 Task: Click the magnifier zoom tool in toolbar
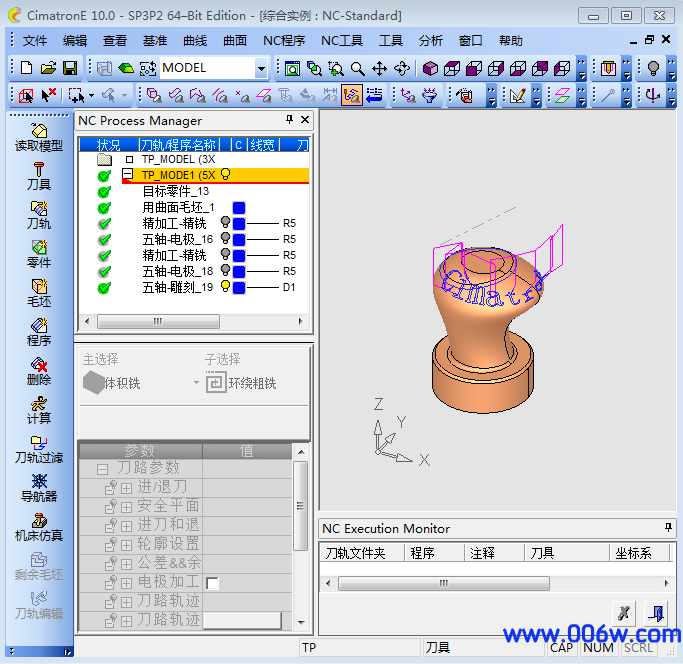[x=358, y=68]
